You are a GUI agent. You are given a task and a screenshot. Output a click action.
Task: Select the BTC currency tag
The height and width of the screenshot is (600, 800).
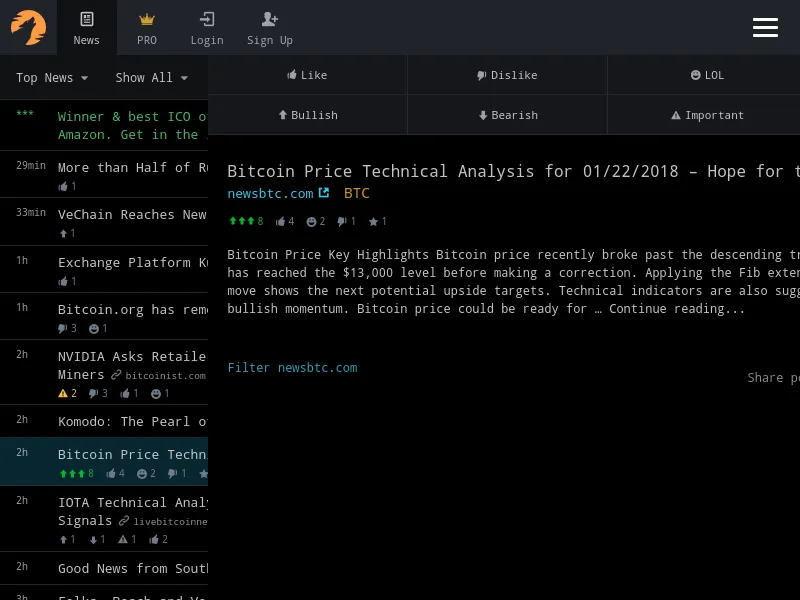pos(356,193)
